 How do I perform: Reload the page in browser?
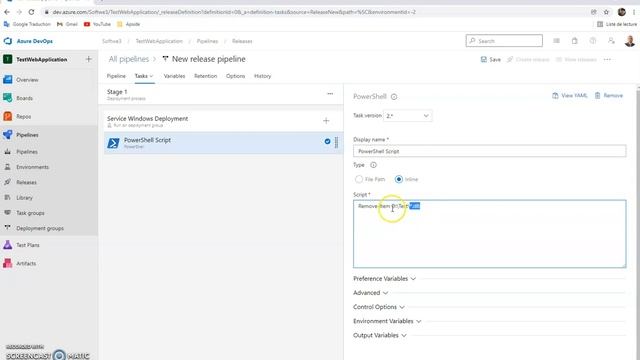31,12
